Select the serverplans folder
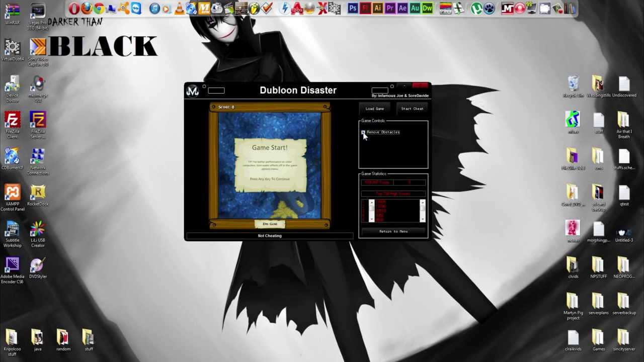This screenshot has height=362, width=644. tap(598, 303)
